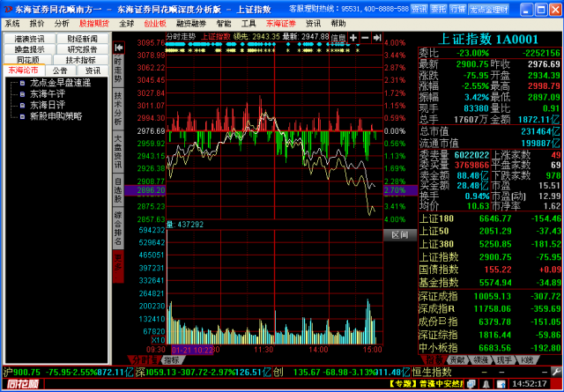Image resolution: width=564 pixels, height=392 pixels.
Task: Click the 区间 button beside chart
Action: 400,235
